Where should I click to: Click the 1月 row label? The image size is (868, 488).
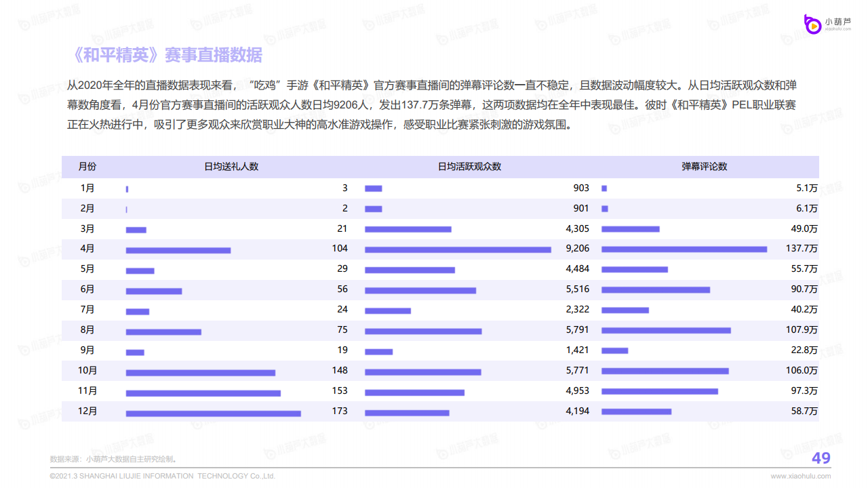point(87,188)
